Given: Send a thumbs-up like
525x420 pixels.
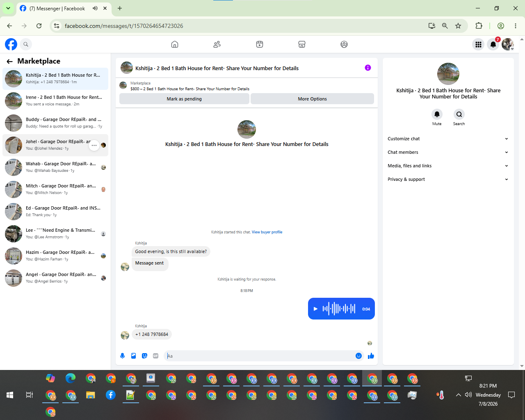Looking at the screenshot, I should 371,356.
